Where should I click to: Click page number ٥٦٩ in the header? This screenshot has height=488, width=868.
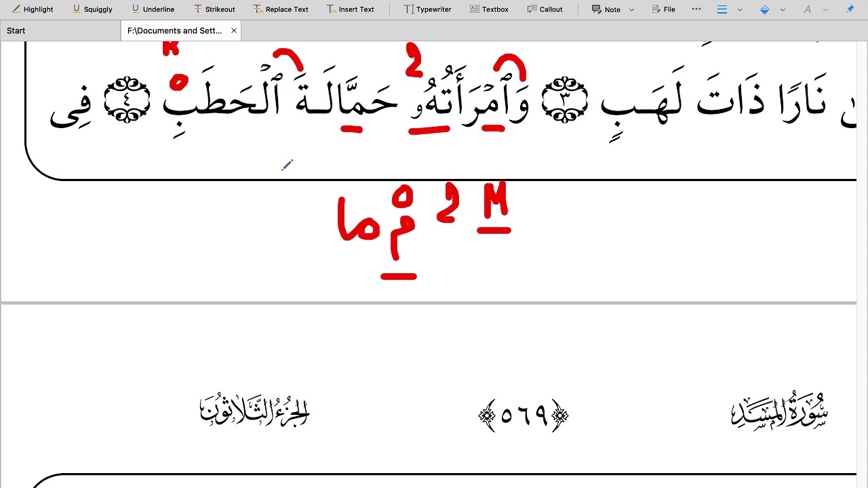coord(524,415)
